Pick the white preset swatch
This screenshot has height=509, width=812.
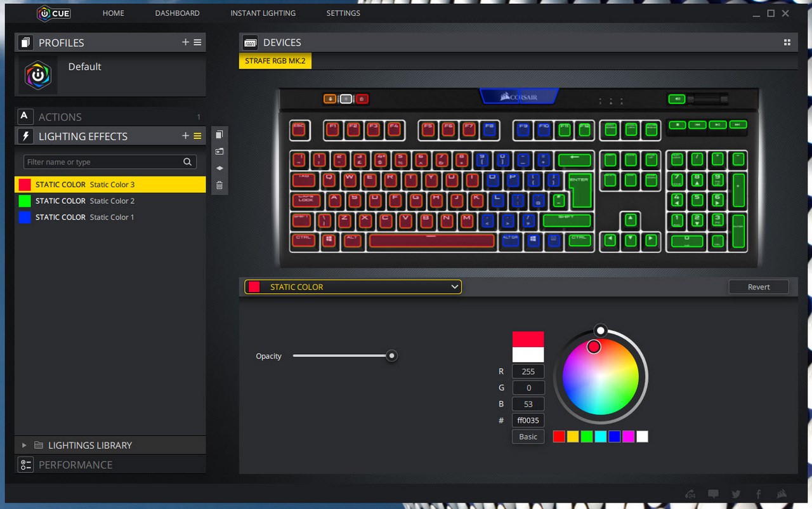pos(643,437)
